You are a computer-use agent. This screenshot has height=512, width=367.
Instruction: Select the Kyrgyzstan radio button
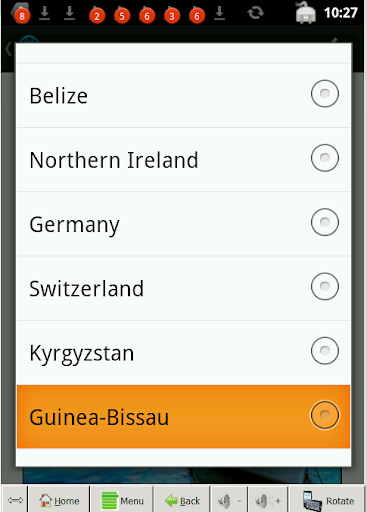[x=325, y=351]
